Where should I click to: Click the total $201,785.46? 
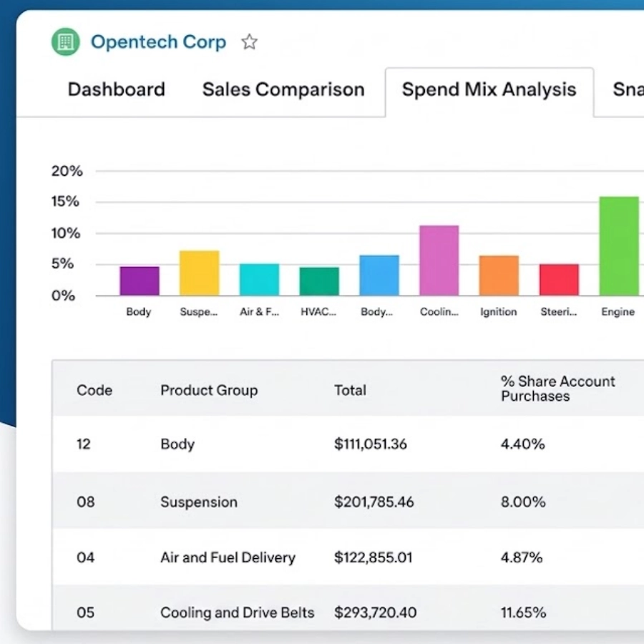[374, 502]
